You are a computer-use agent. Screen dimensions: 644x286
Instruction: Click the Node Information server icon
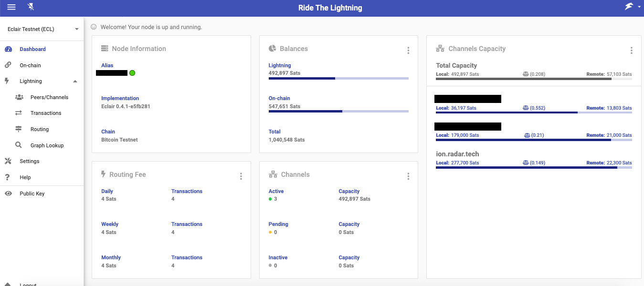click(105, 49)
